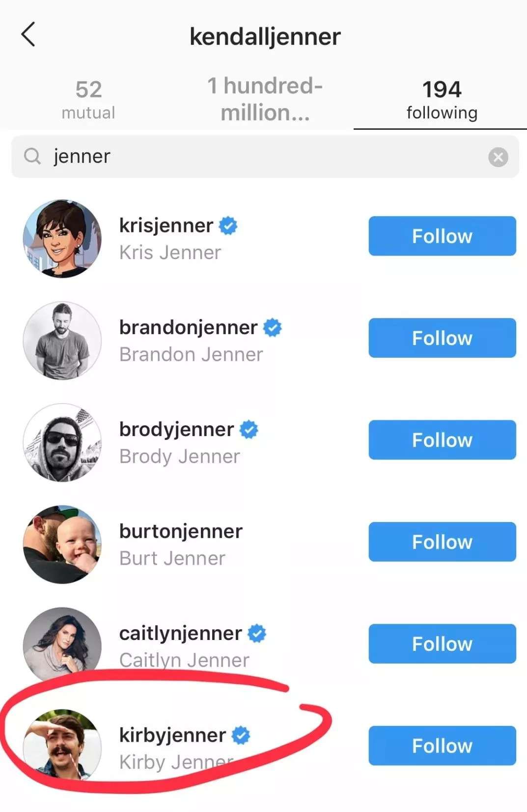Click the search magnifier icon

pos(32,157)
